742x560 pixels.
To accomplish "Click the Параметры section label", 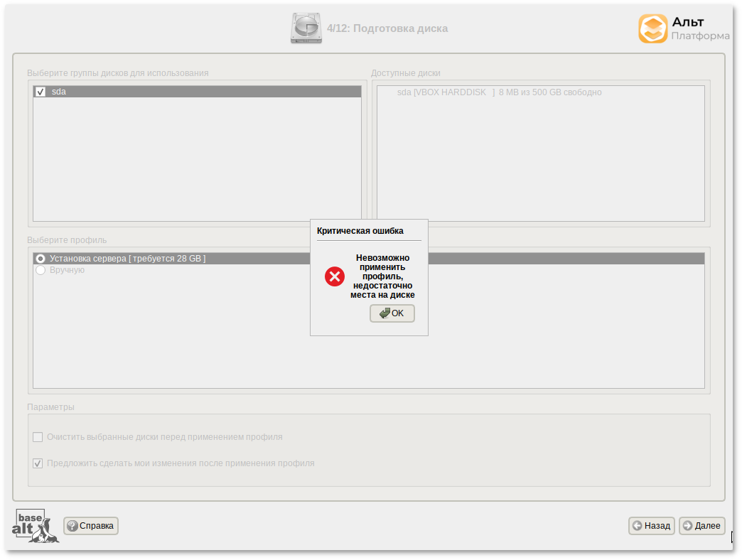I will click(x=50, y=407).
